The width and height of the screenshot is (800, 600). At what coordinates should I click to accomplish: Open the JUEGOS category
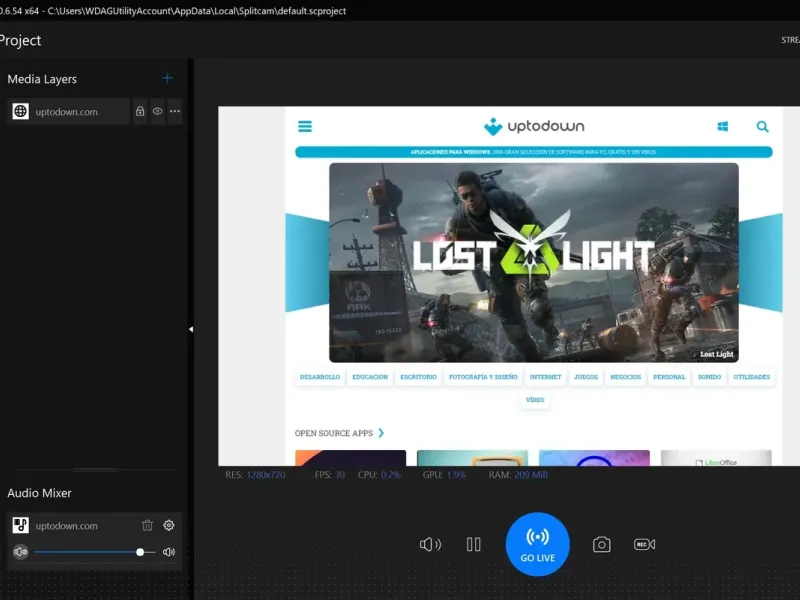click(586, 377)
